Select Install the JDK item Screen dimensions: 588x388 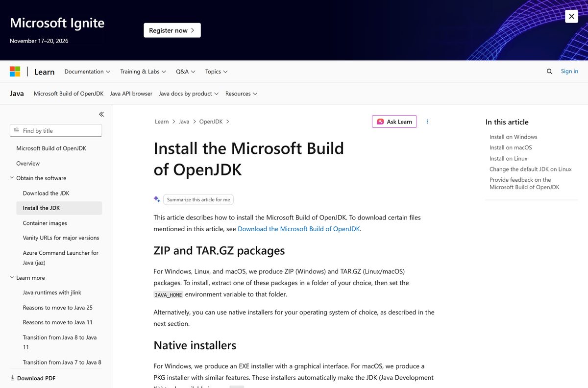pos(59,208)
